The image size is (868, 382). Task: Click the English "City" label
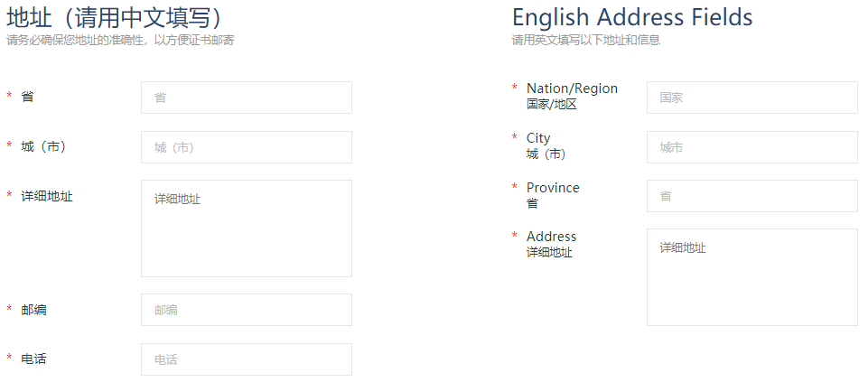tap(538, 138)
